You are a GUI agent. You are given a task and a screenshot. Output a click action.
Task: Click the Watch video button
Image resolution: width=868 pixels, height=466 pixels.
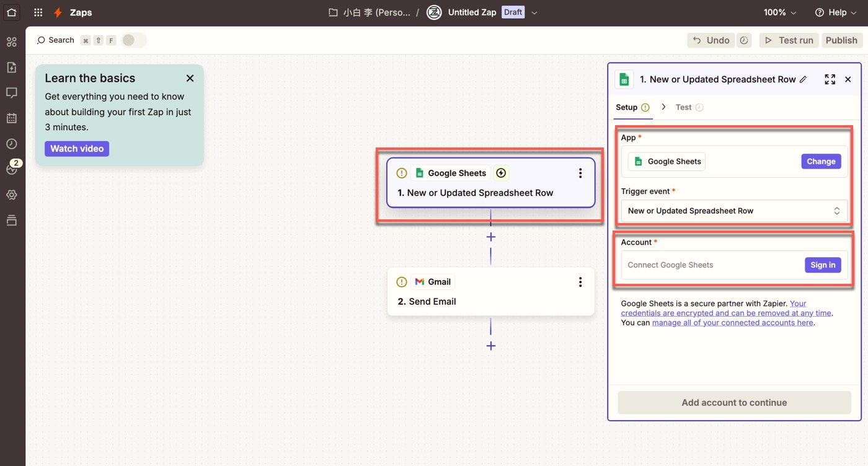point(77,149)
